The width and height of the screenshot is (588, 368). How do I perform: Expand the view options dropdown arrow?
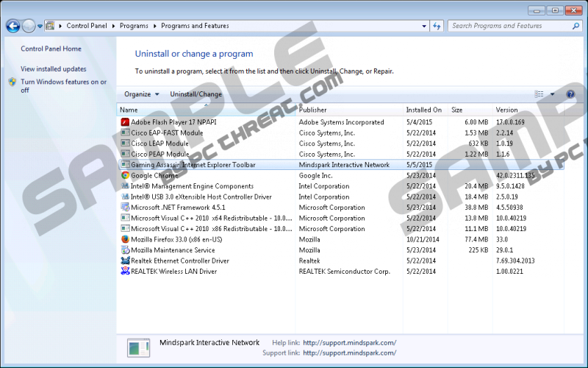pos(552,94)
